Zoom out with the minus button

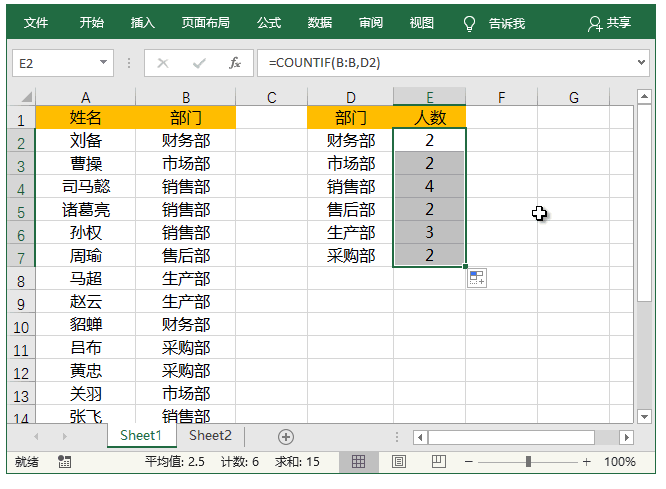coord(468,462)
